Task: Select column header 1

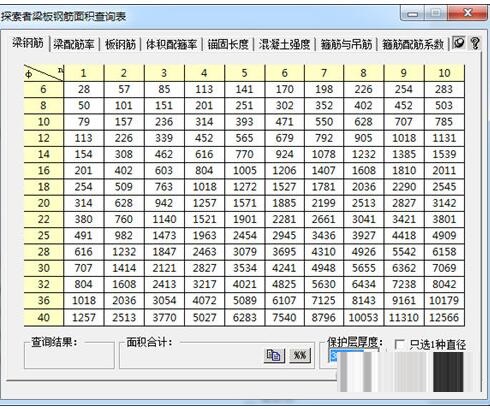Action: tap(84, 73)
